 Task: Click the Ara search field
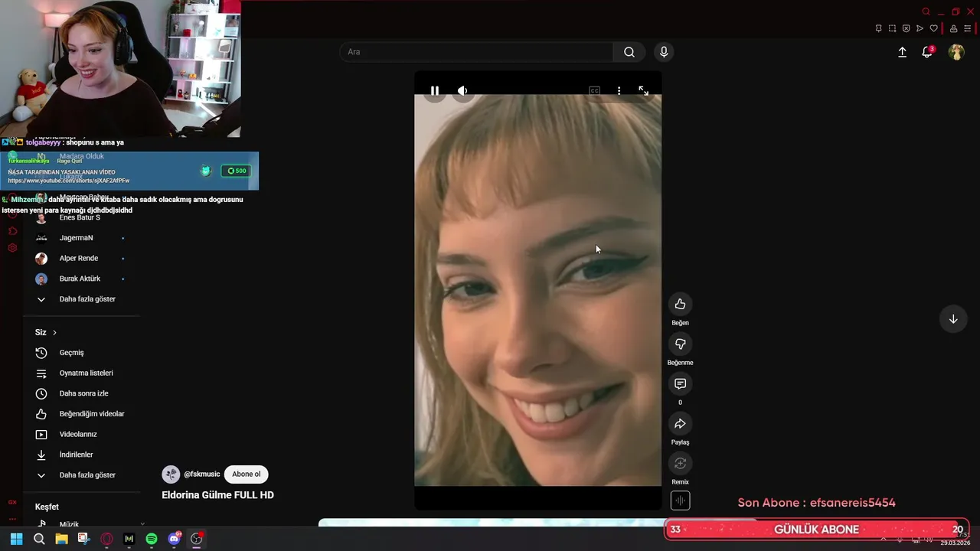point(475,52)
